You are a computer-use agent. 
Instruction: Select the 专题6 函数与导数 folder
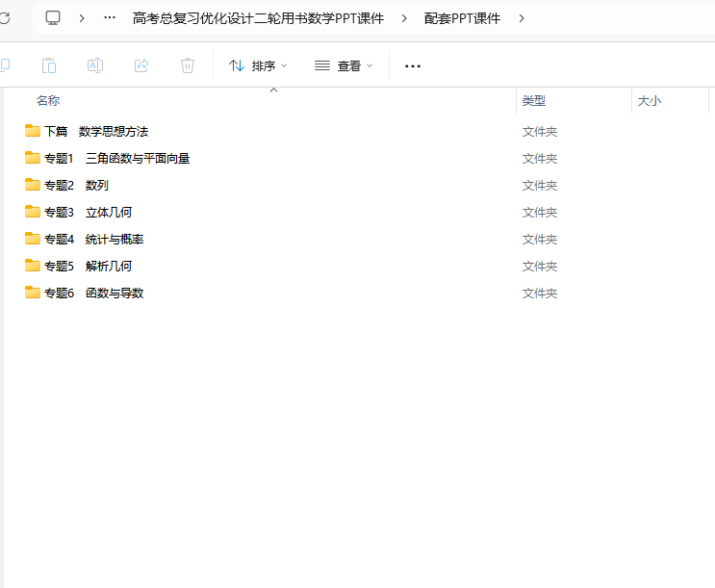93,293
